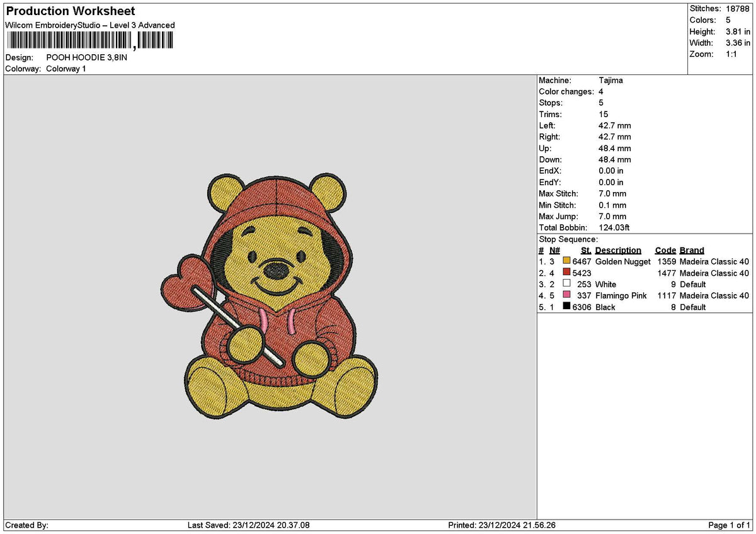Select the 'Colorway 1' value
Viewport: 756px width, 534px height.
click(66, 69)
